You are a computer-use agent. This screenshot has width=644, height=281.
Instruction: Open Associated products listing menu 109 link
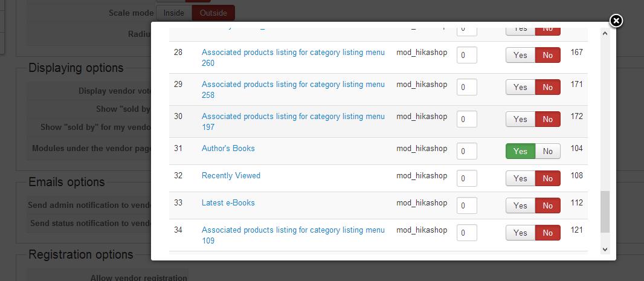point(293,230)
